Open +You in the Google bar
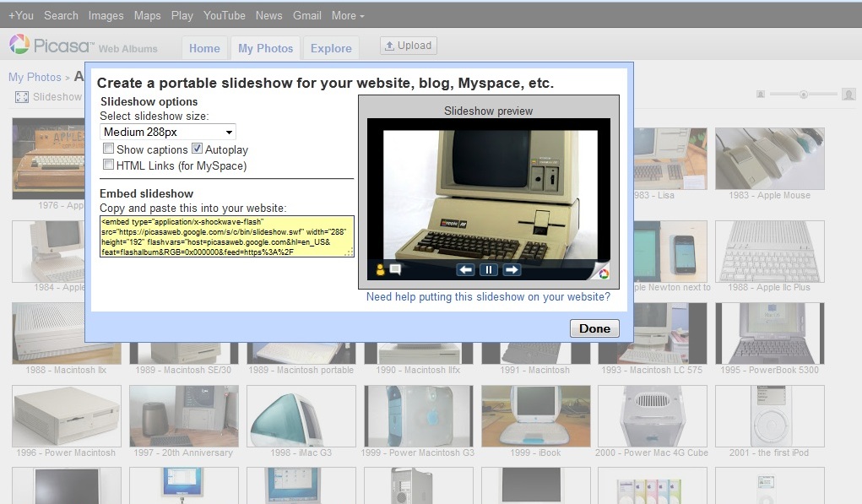Viewport: 862px width, 504px height. coord(21,15)
